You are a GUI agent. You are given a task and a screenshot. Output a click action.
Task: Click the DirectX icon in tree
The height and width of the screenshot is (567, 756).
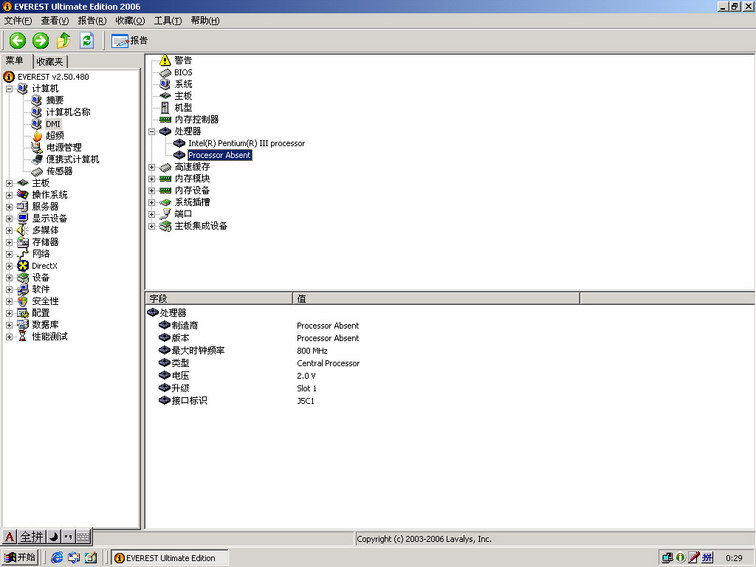pos(23,266)
